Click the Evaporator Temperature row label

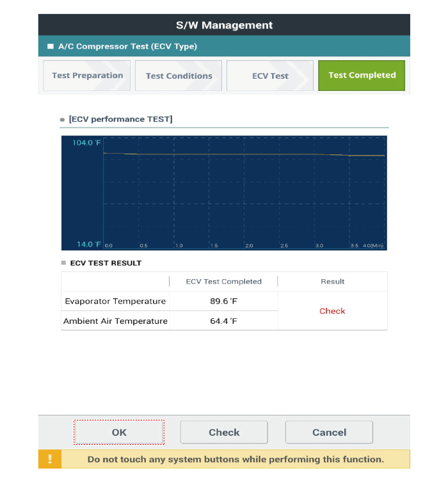tap(115, 301)
